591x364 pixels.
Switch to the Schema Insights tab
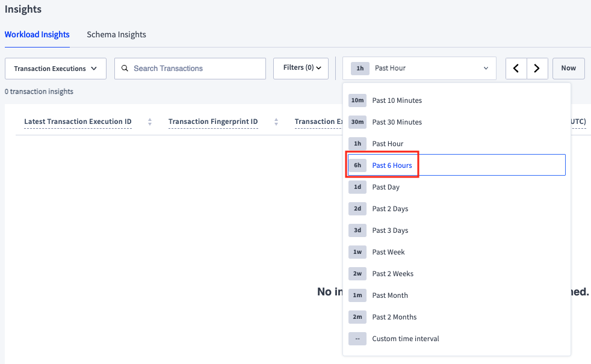tap(116, 35)
